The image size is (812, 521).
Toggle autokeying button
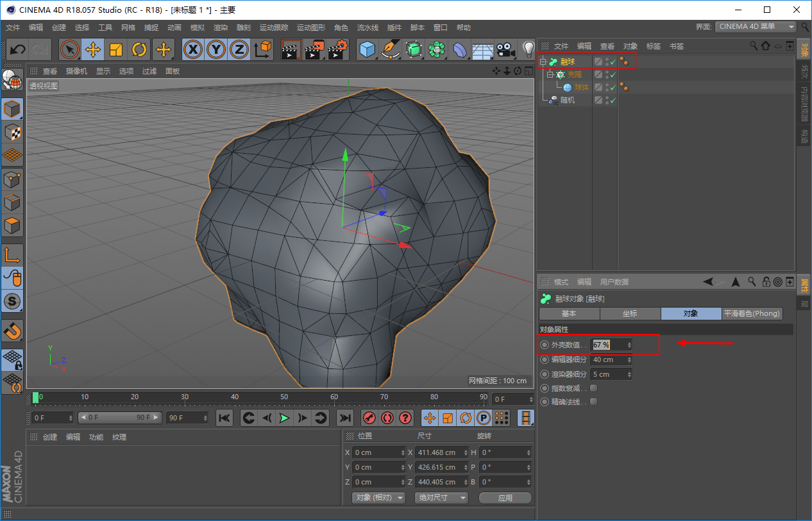(387, 418)
